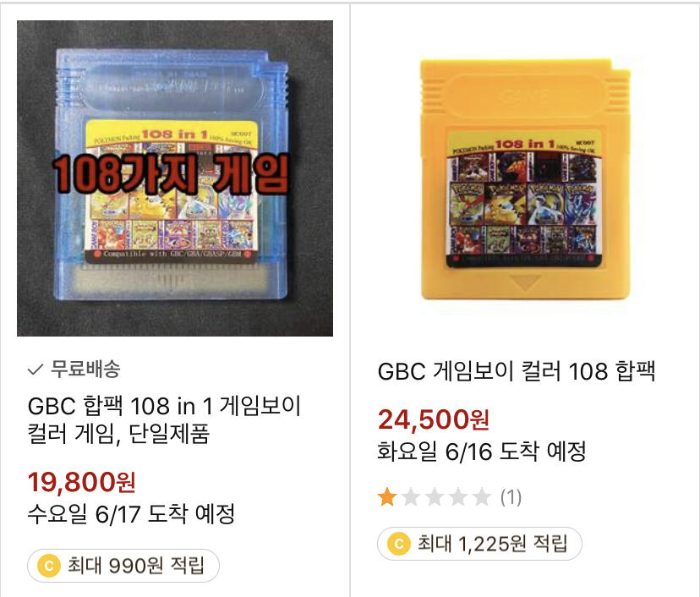The image size is (700, 597).
Task: Open the (1) review count
Action: click(511, 497)
